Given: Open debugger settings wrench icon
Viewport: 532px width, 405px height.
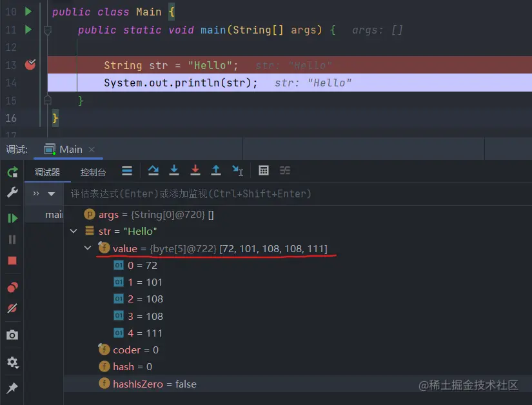Looking at the screenshot, I should click(12, 192).
